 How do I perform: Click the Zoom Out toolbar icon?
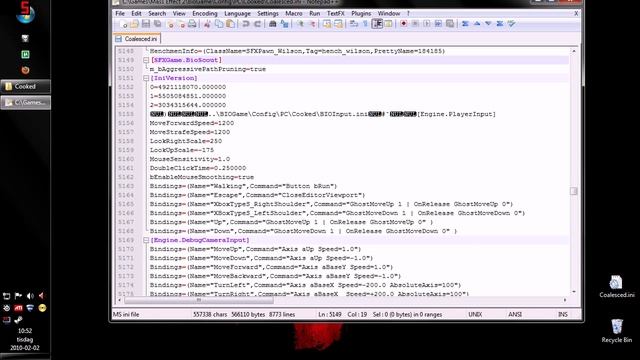click(312, 24)
